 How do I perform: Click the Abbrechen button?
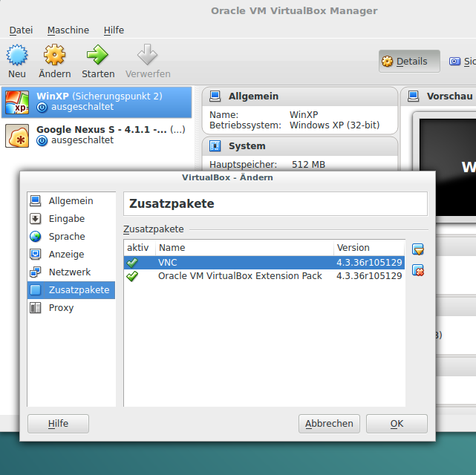point(329,424)
